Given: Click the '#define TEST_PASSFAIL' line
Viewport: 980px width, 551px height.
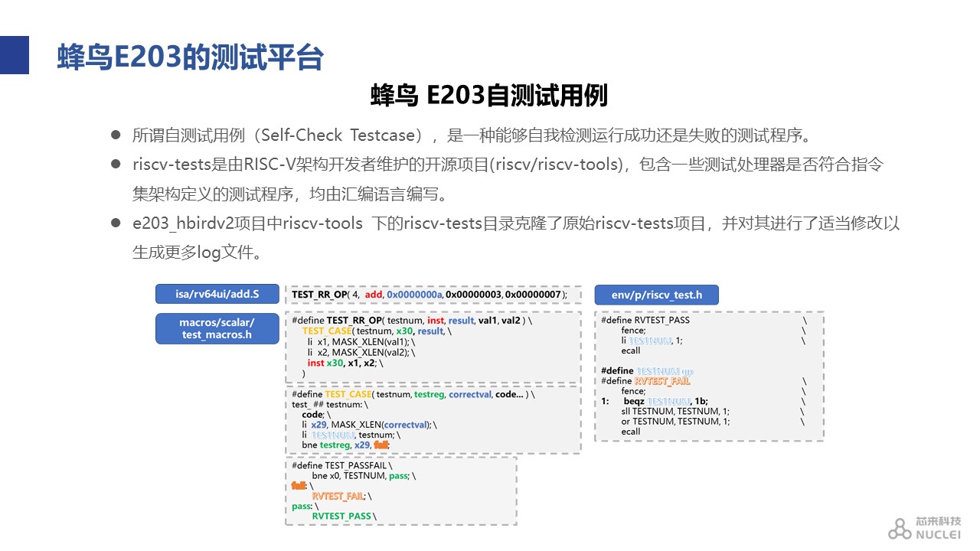Looking at the screenshot, I should (341, 465).
